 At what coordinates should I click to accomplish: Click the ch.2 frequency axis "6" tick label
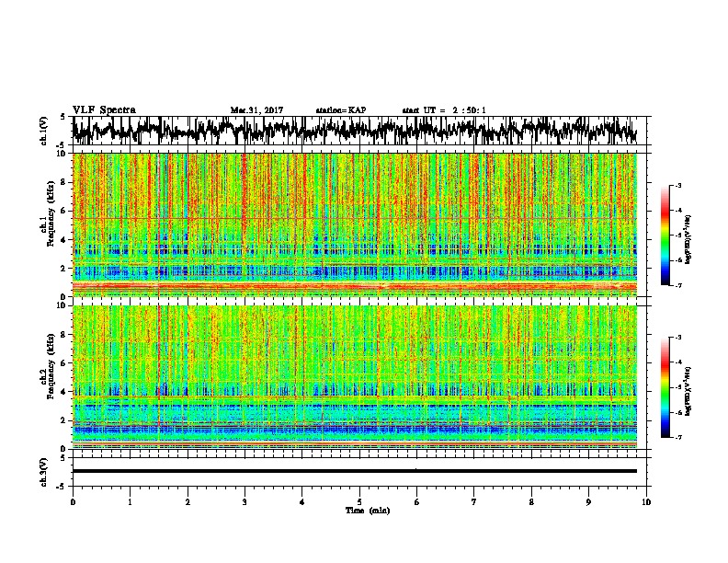point(63,362)
